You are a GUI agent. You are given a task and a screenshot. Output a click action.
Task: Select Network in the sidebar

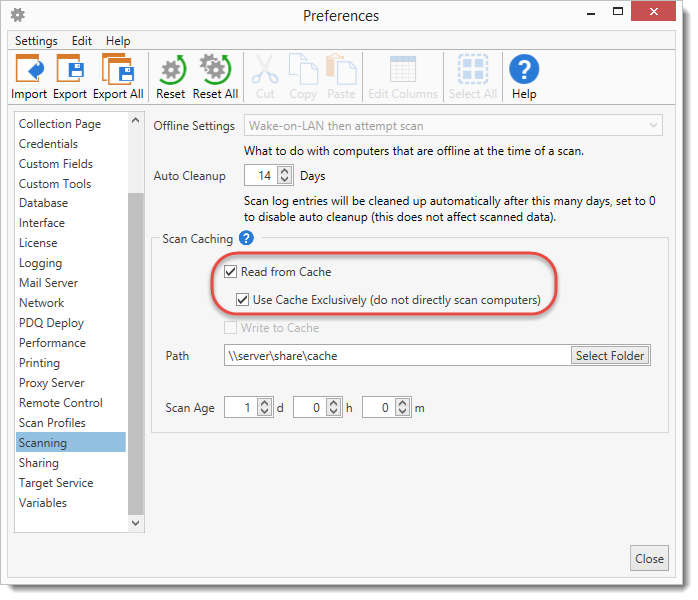pos(41,303)
